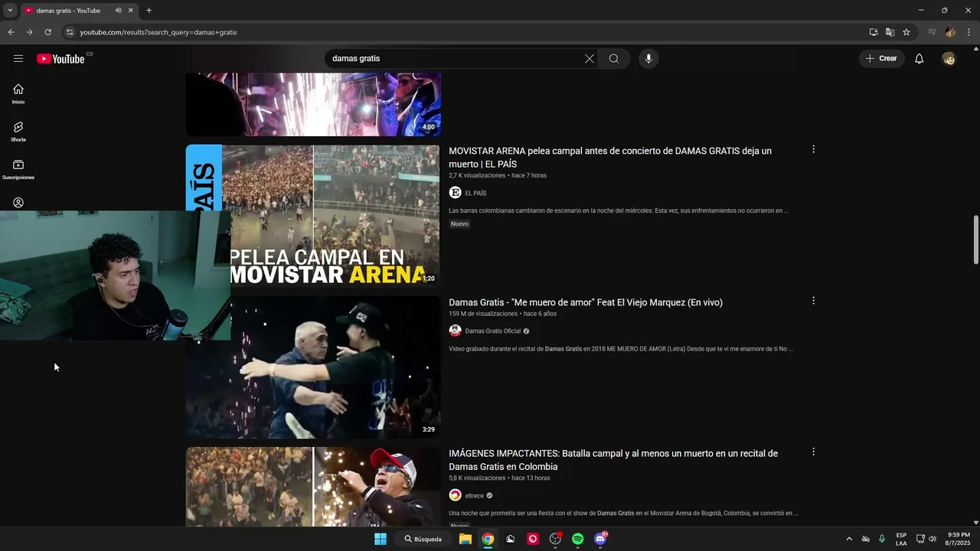Open EL PAÍS channel avatar

tap(456, 193)
